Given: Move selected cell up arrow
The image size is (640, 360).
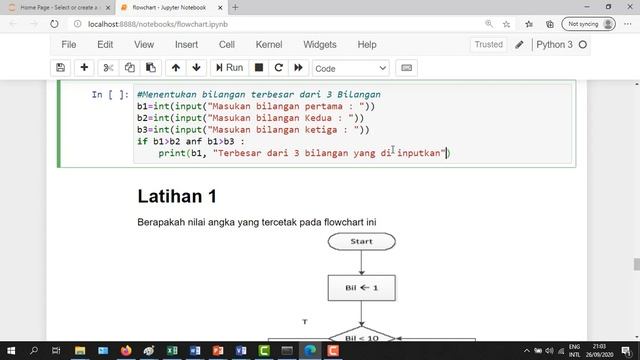Looking at the screenshot, I should [176, 68].
